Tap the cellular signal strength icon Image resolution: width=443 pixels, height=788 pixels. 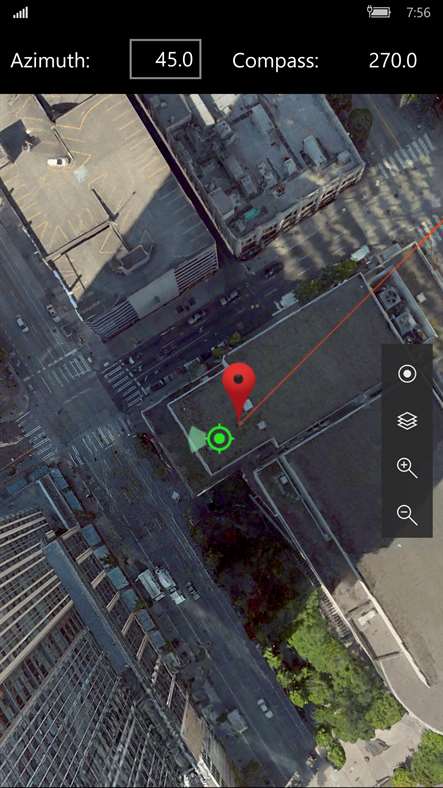[21, 13]
